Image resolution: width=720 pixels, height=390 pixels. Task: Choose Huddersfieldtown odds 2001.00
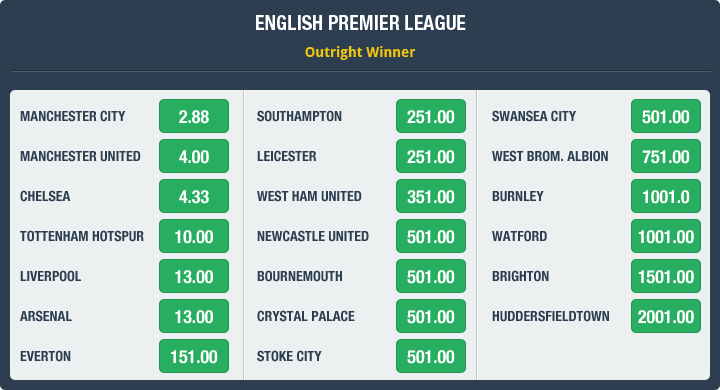point(666,316)
